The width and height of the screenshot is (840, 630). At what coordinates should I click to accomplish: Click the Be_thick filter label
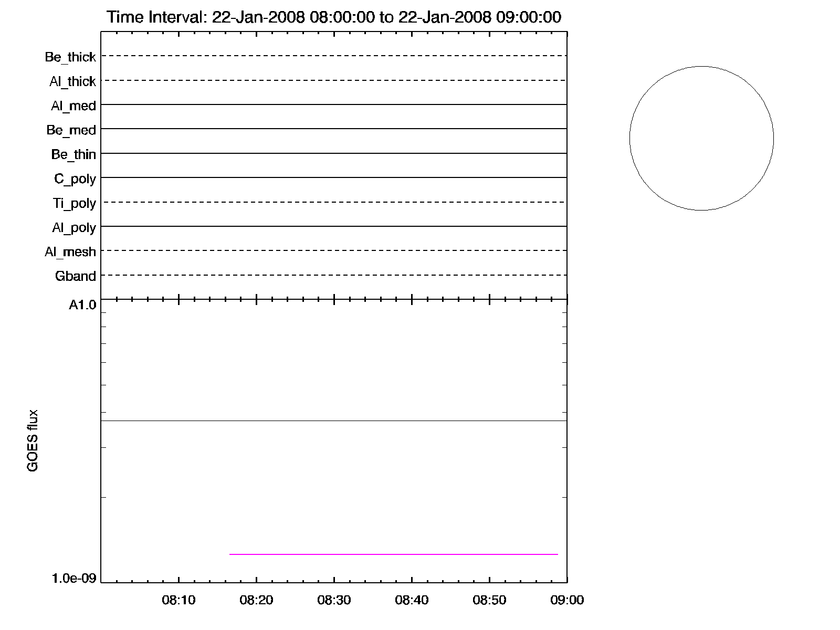(70, 57)
